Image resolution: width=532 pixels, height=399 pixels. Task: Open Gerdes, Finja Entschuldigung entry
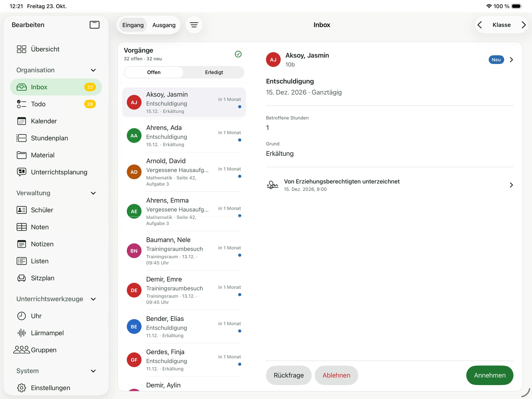(x=184, y=360)
